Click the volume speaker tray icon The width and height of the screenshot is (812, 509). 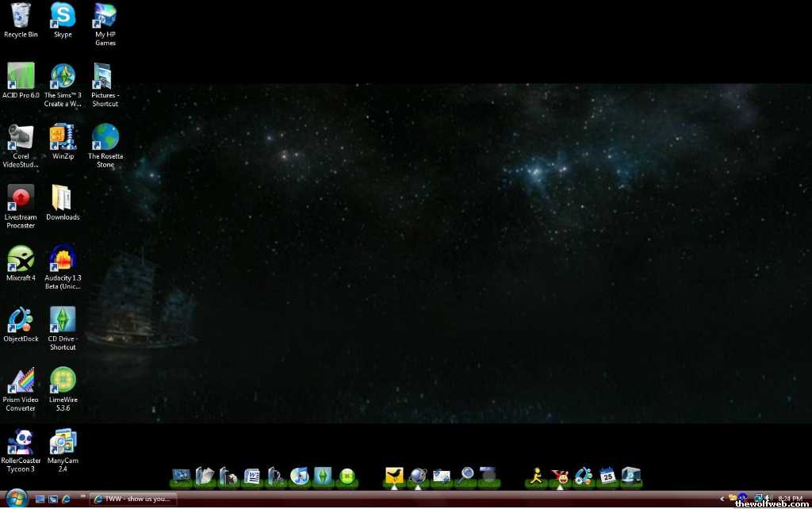point(768,499)
